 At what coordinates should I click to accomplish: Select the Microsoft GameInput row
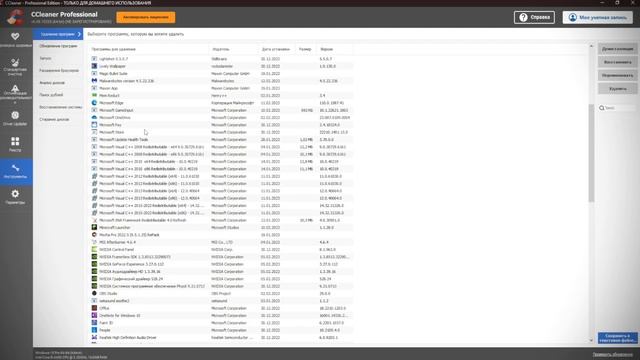221,110
